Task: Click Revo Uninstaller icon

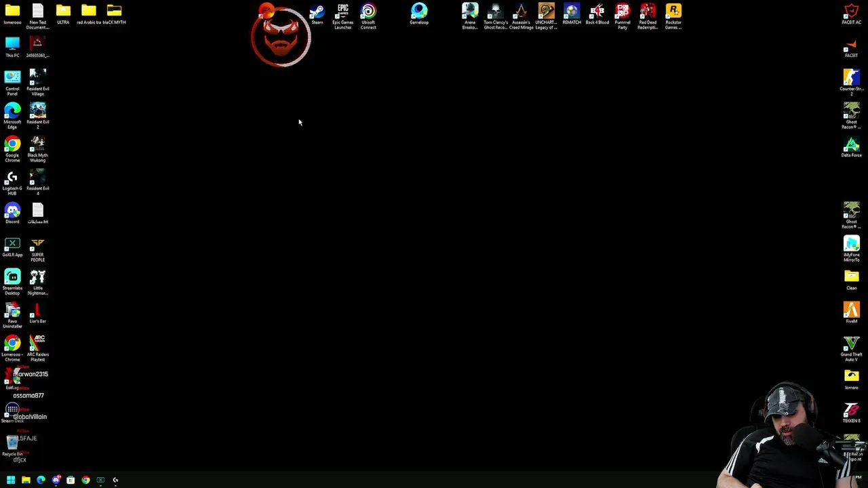Action: [12, 315]
